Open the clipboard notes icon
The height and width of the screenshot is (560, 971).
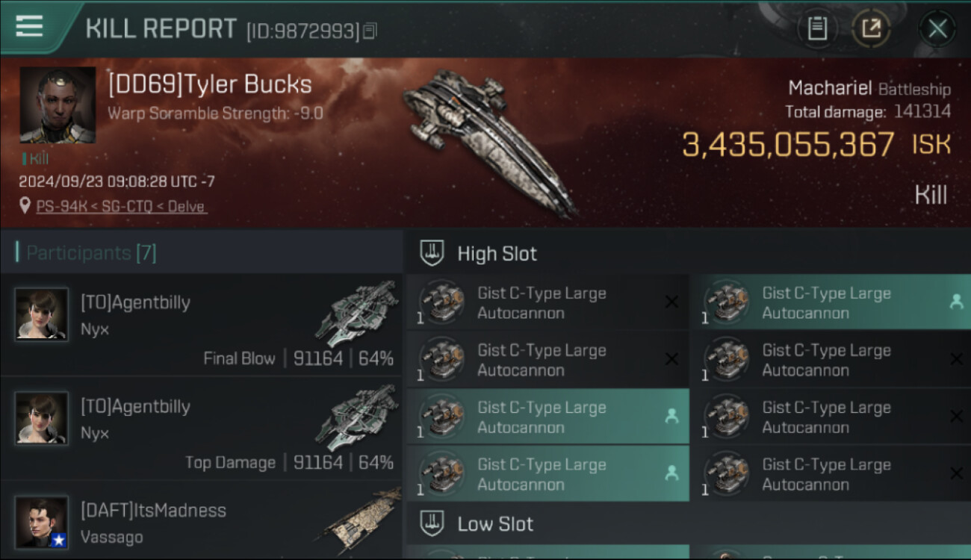[x=817, y=29]
